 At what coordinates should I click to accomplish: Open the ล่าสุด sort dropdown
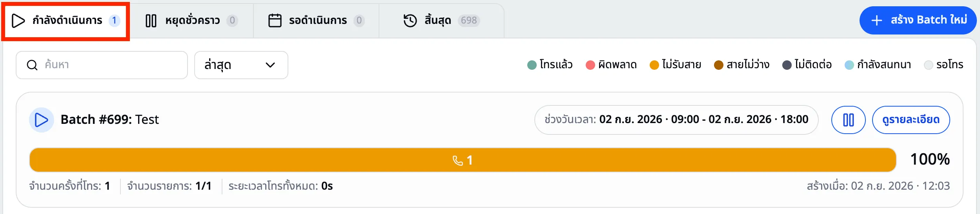[241, 65]
